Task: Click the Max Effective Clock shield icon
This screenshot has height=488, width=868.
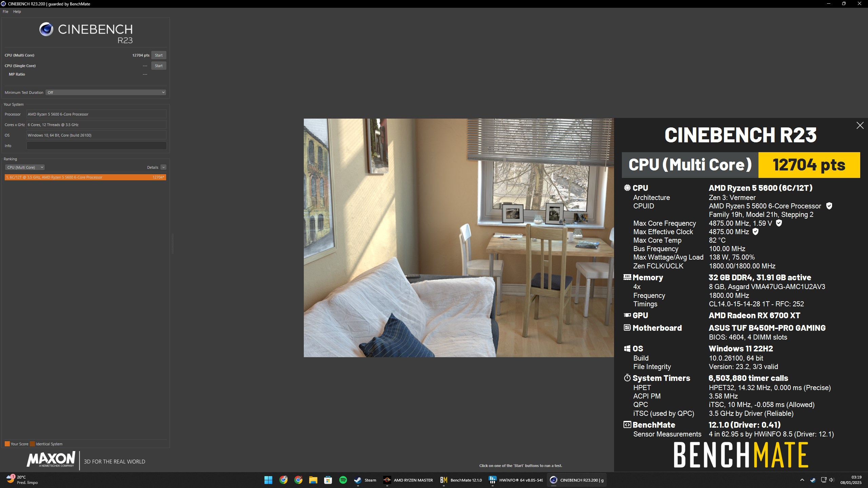Action: [x=755, y=232]
